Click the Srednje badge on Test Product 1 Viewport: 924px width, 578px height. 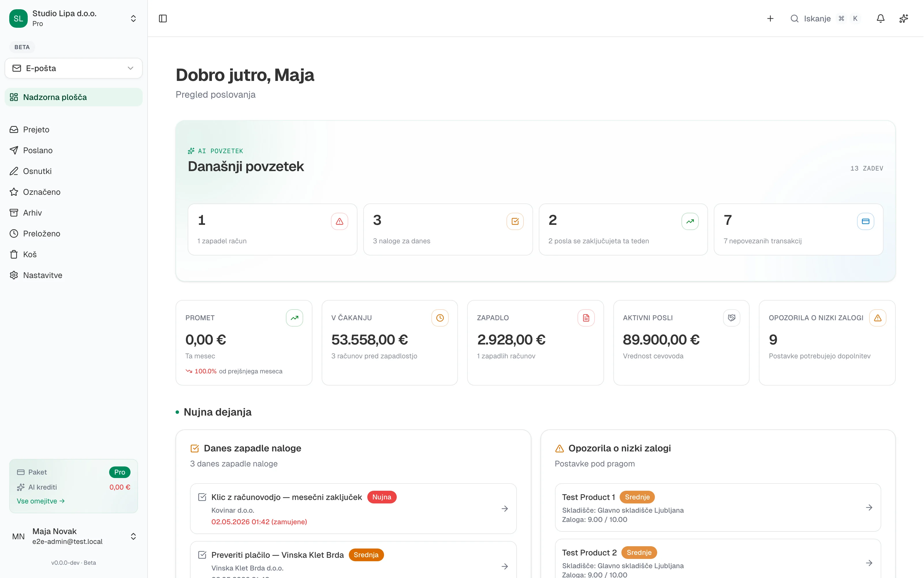coord(637,497)
